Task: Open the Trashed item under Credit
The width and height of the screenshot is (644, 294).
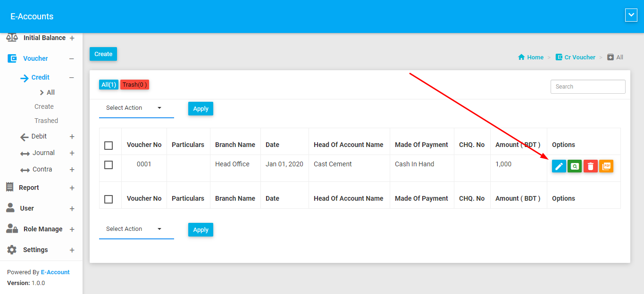Action: (46, 121)
